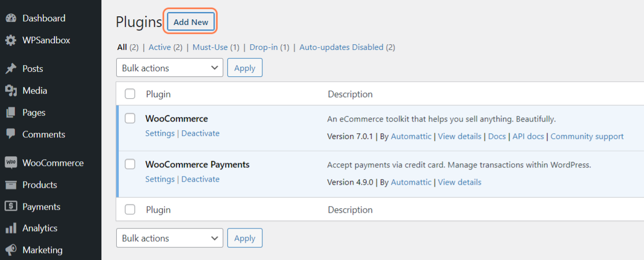This screenshot has width=644, height=260.
Task: Open the API docs link
Action: coord(528,136)
